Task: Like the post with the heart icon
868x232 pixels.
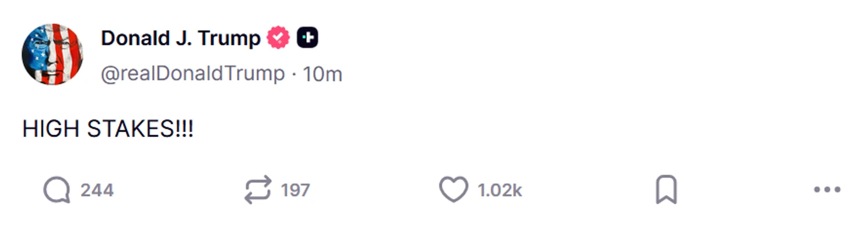Action: (454, 190)
